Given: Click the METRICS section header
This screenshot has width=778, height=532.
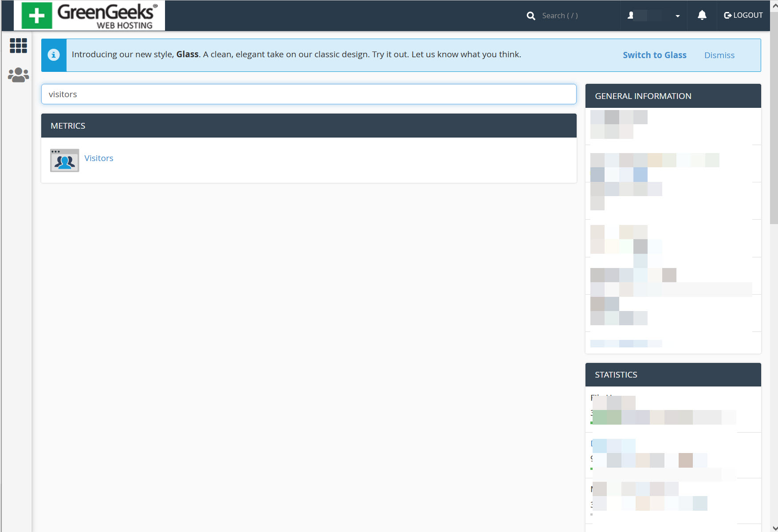Looking at the screenshot, I should click(x=68, y=126).
